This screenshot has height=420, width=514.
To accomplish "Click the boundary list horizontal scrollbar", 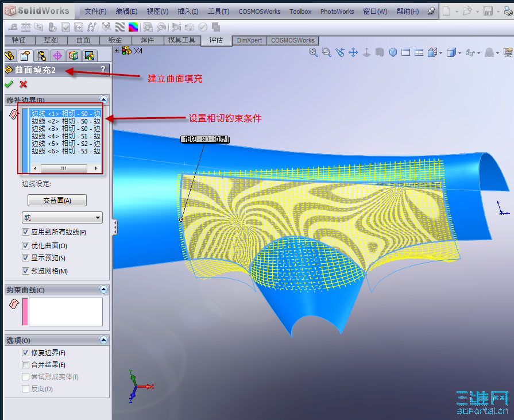I will click(65, 168).
